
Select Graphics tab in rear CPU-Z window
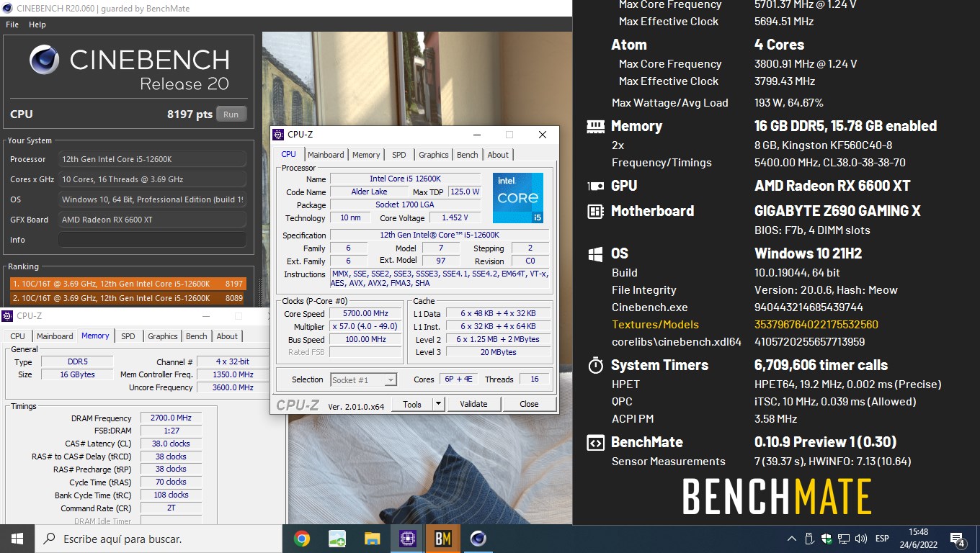[x=162, y=336]
